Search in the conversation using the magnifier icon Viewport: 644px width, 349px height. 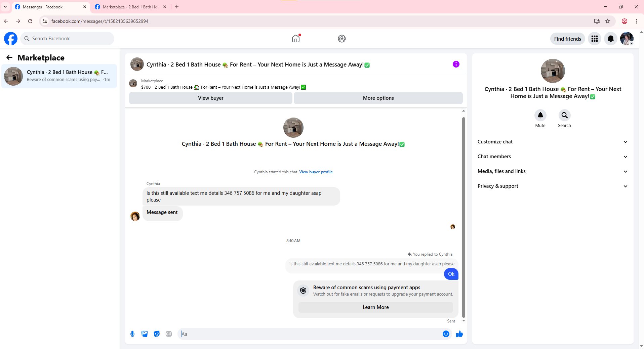pos(565,115)
